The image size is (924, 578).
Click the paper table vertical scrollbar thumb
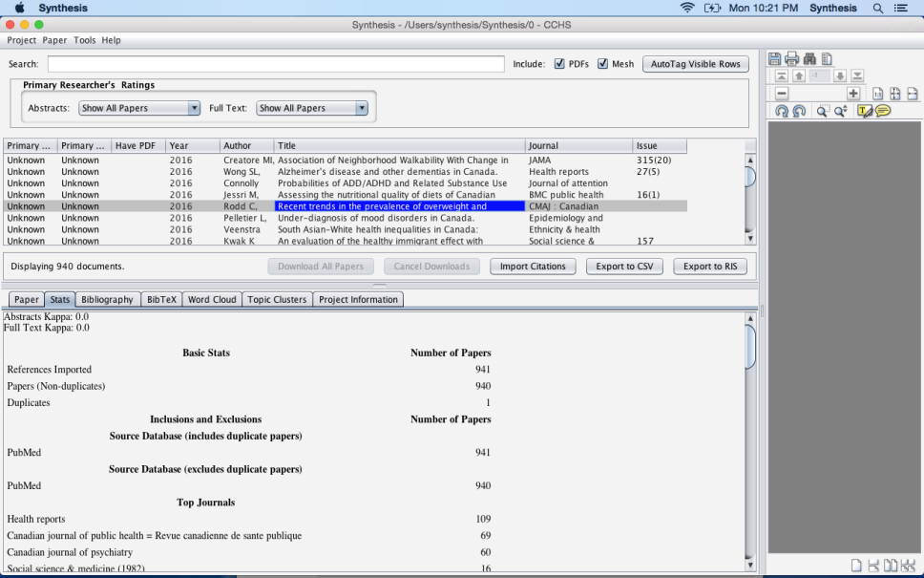750,177
